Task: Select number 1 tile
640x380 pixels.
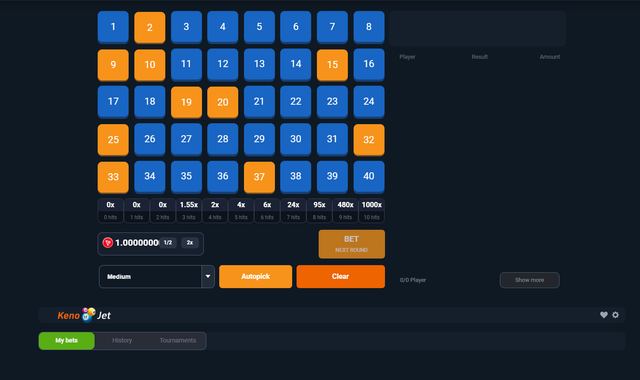Action: pos(113,27)
